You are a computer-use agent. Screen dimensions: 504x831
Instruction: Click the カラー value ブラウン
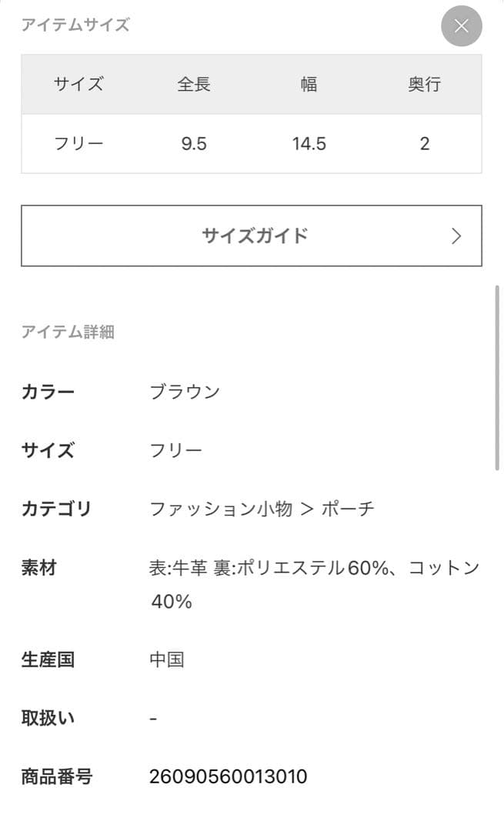[x=185, y=391]
